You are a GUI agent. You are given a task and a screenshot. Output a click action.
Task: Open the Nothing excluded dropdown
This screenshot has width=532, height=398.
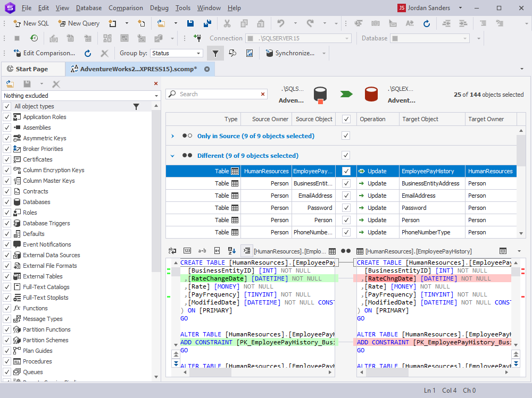coord(81,96)
